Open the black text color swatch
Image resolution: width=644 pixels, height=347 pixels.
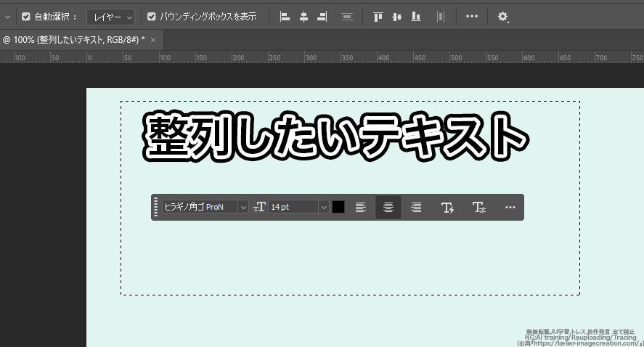(x=338, y=207)
